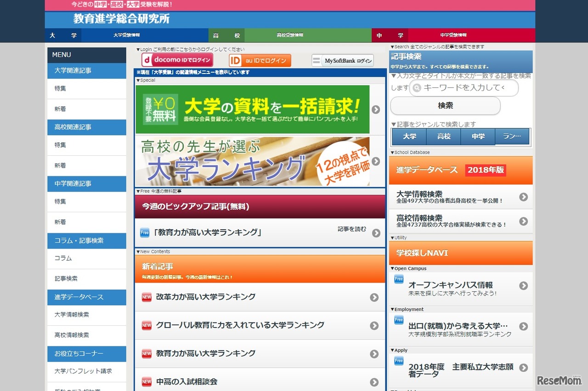The height and width of the screenshot is (391, 588).
Task: Open 中学受験情報 top navigation tab
Action: coord(453,35)
